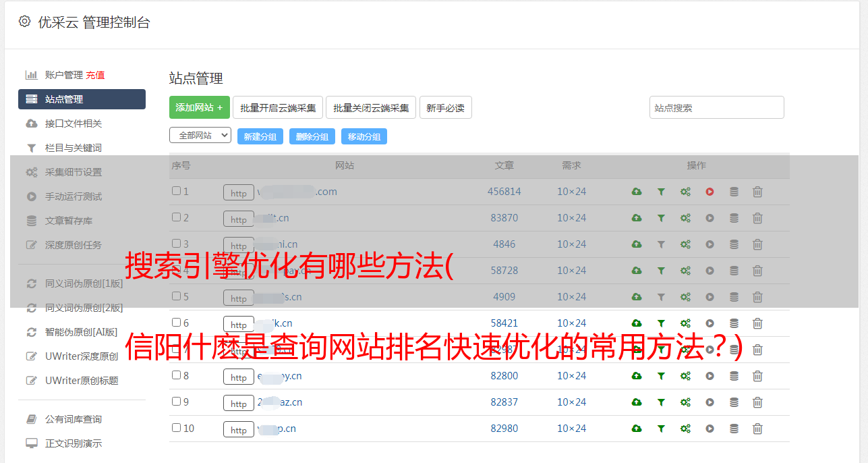Click the trash icon in site row 9
The image size is (868, 463).
[x=757, y=402]
